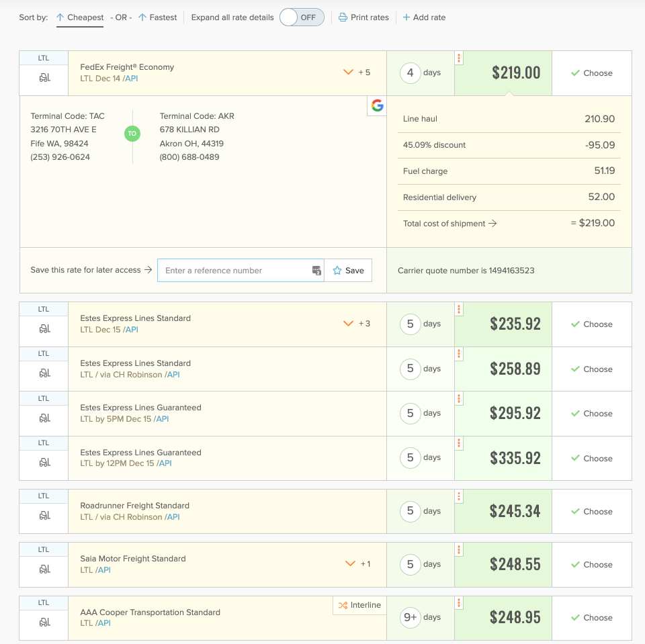Click the green TO badge between terminal addresses
This screenshot has height=644, width=645.
[x=132, y=134]
